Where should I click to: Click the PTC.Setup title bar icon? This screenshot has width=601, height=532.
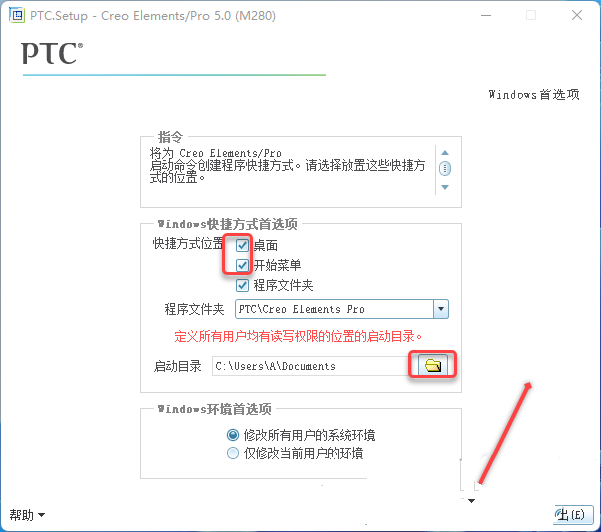pyautogui.click(x=16, y=15)
